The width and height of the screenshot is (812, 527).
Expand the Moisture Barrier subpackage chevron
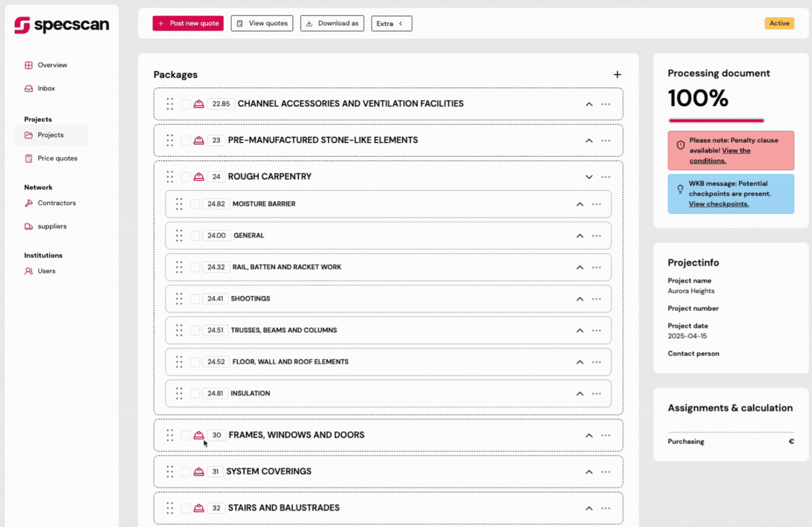click(x=580, y=204)
